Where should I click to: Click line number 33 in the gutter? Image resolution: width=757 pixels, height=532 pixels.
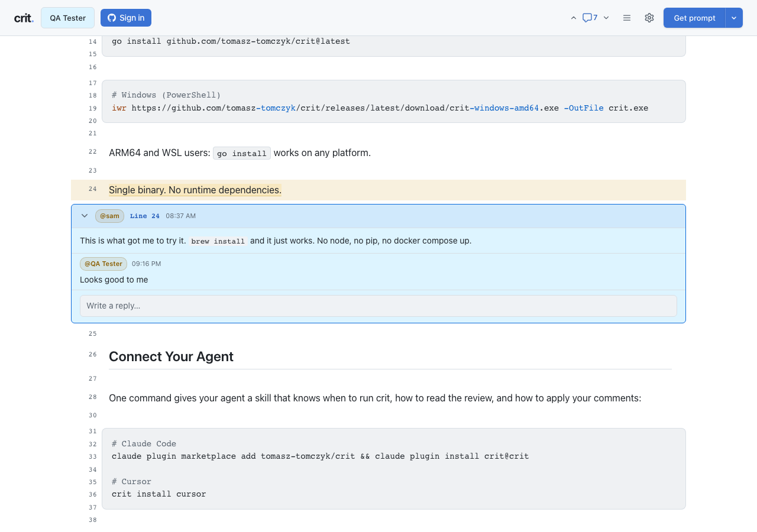coord(92,456)
